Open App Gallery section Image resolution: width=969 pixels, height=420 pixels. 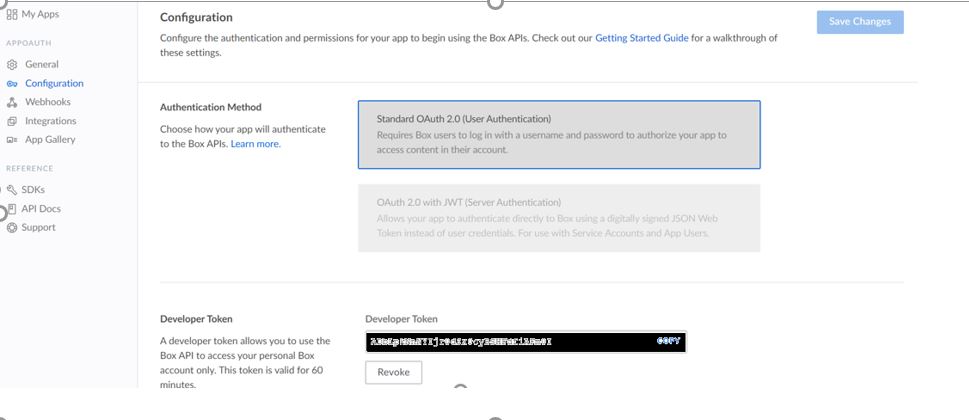tap(50, 140)
